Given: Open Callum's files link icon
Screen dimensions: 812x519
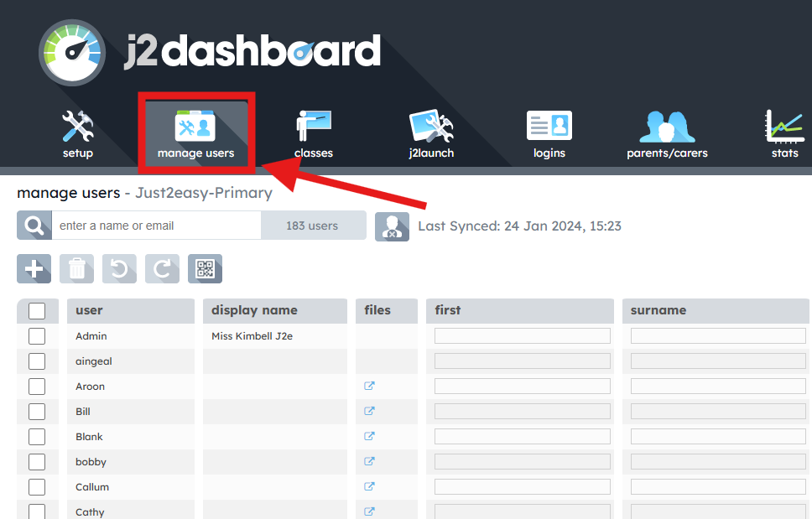Looking at the screenshot, I should (x=369, y=486).
